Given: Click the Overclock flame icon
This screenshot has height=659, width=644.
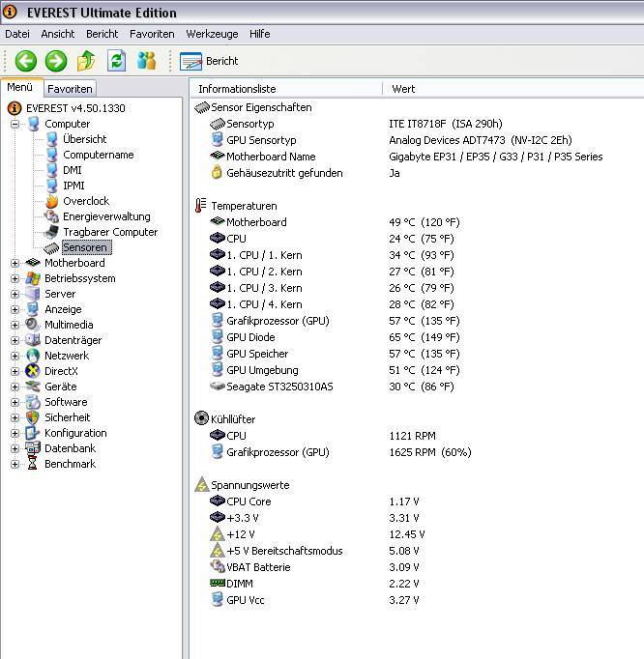Looking at the screenshot, I should click(x=52, y=201).
